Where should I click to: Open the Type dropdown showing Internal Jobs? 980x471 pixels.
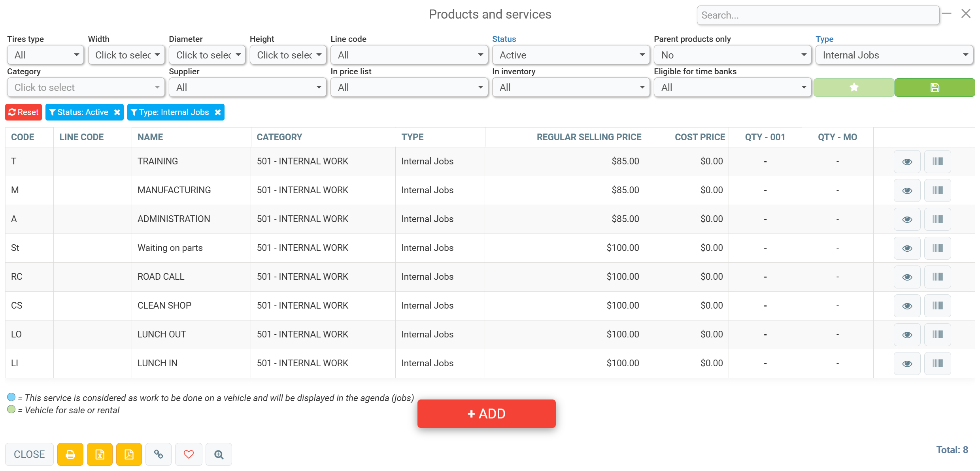[x=894, y=55]
